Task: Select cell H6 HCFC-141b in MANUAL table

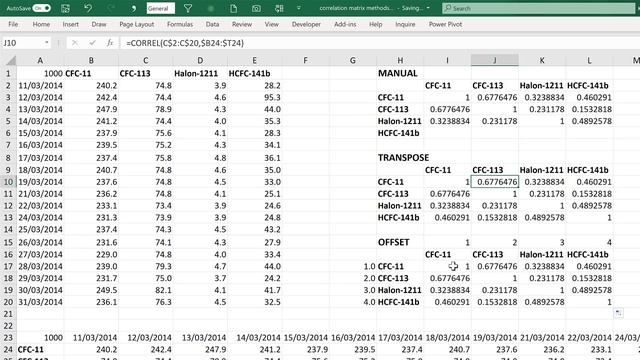Action: click(x=400, y=133)
